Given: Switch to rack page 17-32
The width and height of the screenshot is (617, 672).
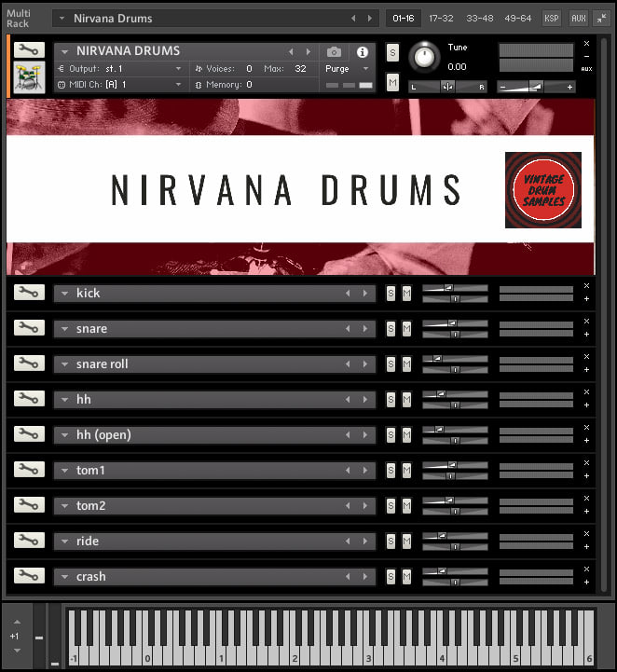Looking at the screenshot, I should click(x=441, y=19).
